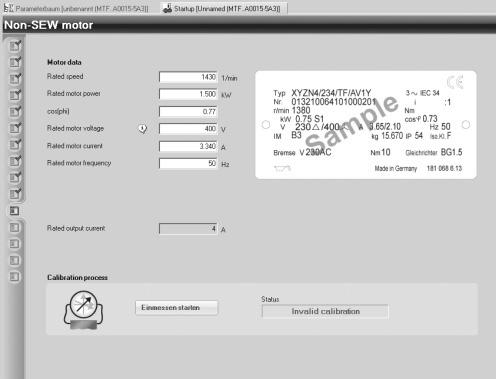This screenshot has height=379, width=496.
Task: Open the tenth completed step in sidebar
Action: tap(15, 193)
